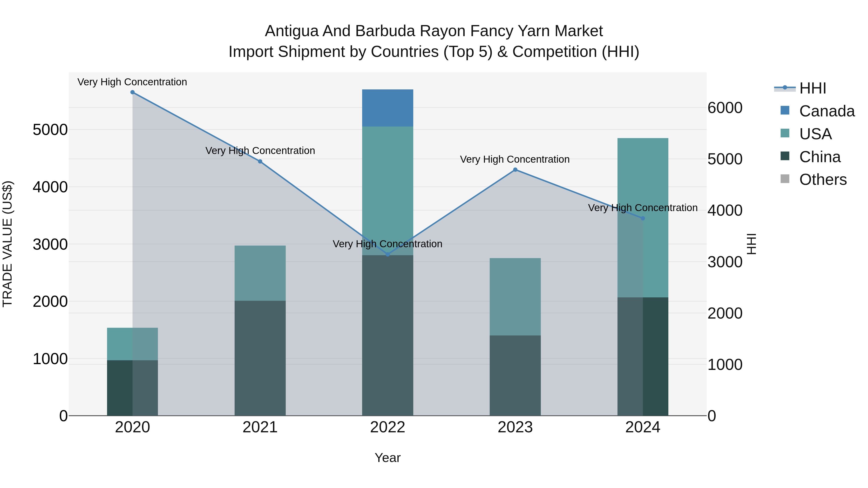868x488 pixels.
Task: Click the Canada bar segment for 2022
Action: [387, 108]
